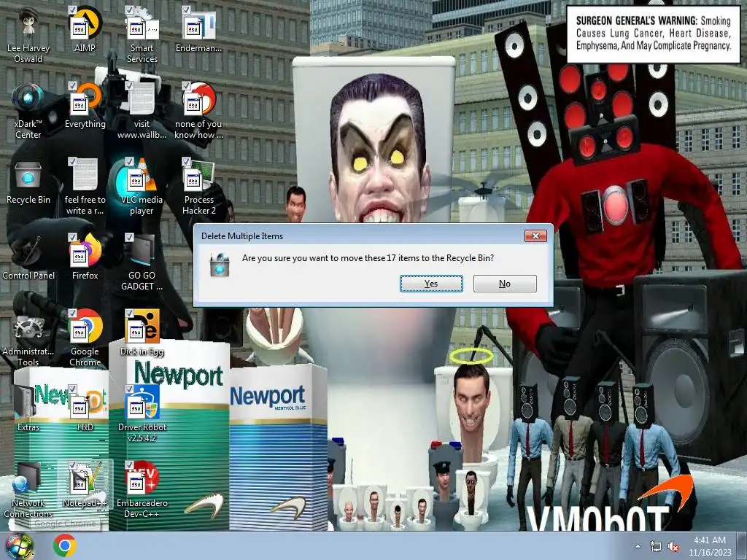The width and height of the screenshot is (747, 560).
Task: Toggle the checkbox on VLC media player icon
Action: coord(129,161)
